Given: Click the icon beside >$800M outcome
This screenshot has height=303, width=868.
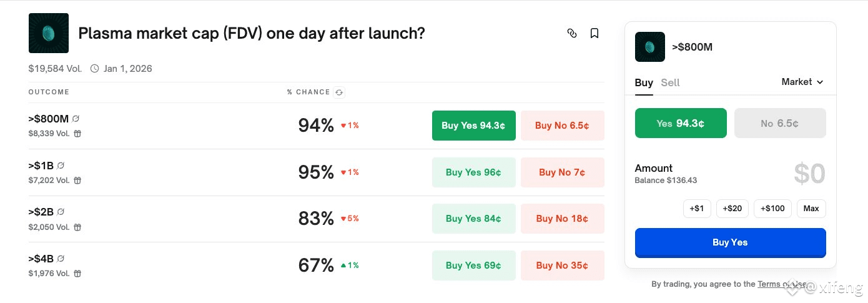Looking at the screenshot, I should point(76,119).
